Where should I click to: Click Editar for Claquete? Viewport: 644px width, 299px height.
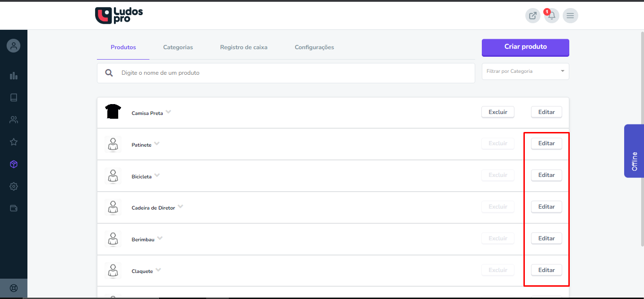click(x=547, y=270)
